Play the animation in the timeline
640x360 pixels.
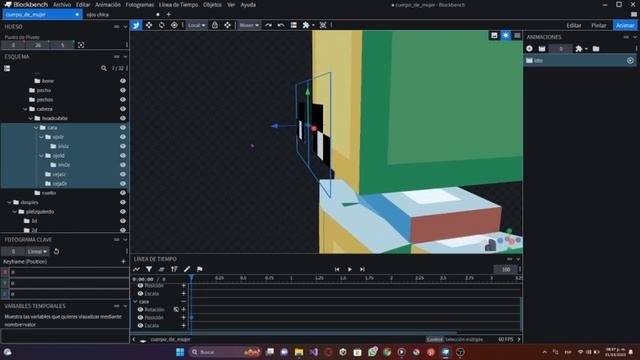(349, 269)
